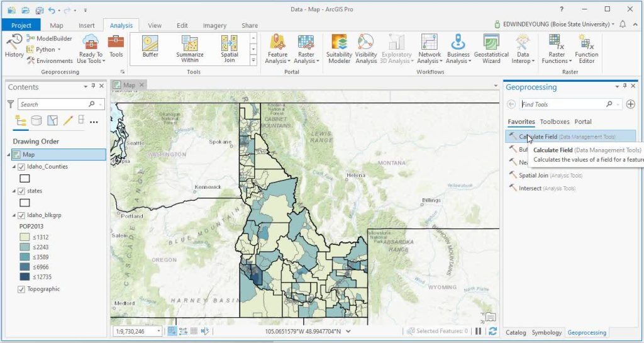Image resolution: width=644 pixels, height=343 pixels.
Task: Open the Tools toolbox button
Action: coord(116,46)
